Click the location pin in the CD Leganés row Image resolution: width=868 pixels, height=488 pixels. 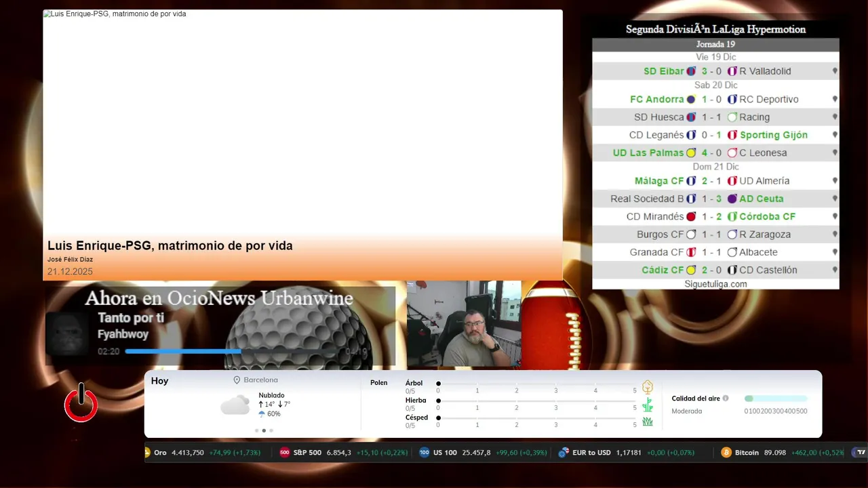click(835, 135)
